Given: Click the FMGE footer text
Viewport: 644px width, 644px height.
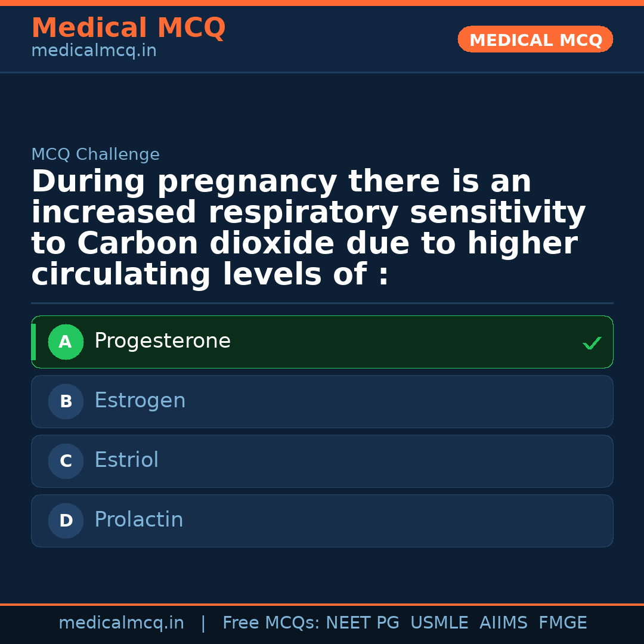Looking at the screenshot, I should [x=563, y=623].
